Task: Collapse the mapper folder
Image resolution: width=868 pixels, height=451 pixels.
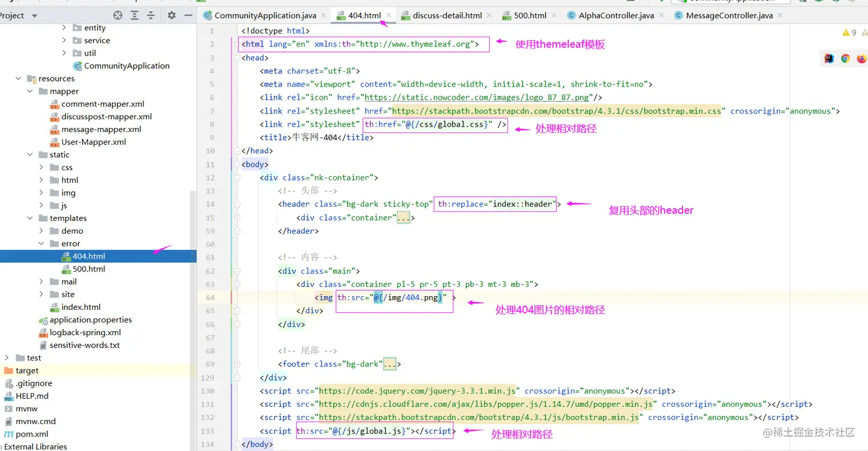Action: pyautogui.click(x=30, y=91)
